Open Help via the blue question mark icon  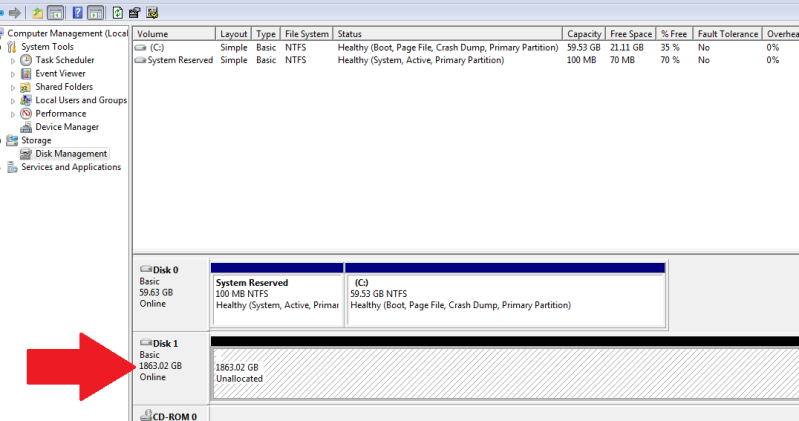click(77, 13)
